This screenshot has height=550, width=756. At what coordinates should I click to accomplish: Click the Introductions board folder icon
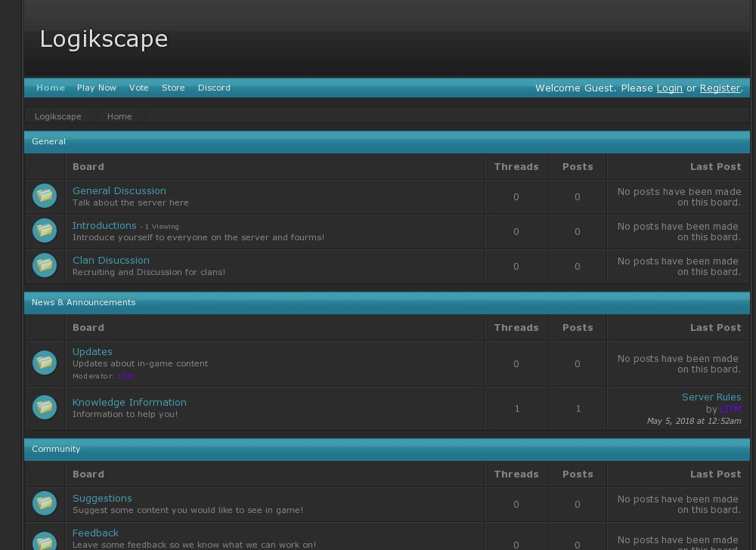click(x=45, y=230)
